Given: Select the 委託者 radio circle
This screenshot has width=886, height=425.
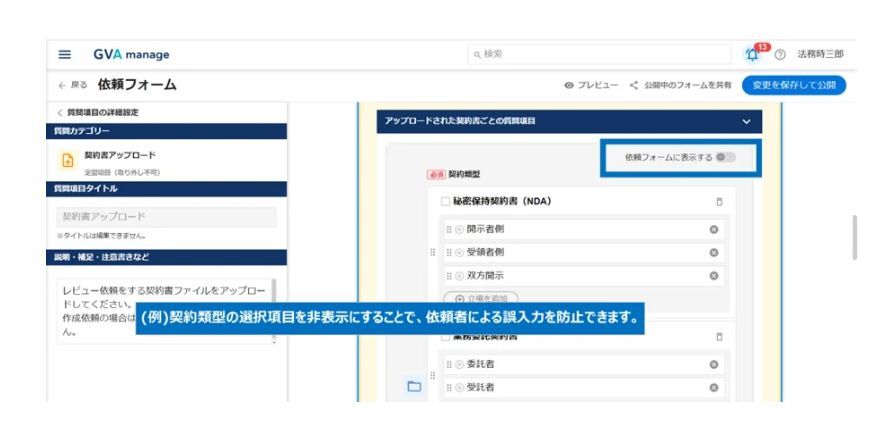Looking at the screenshot, I should (x=459, y=365).
